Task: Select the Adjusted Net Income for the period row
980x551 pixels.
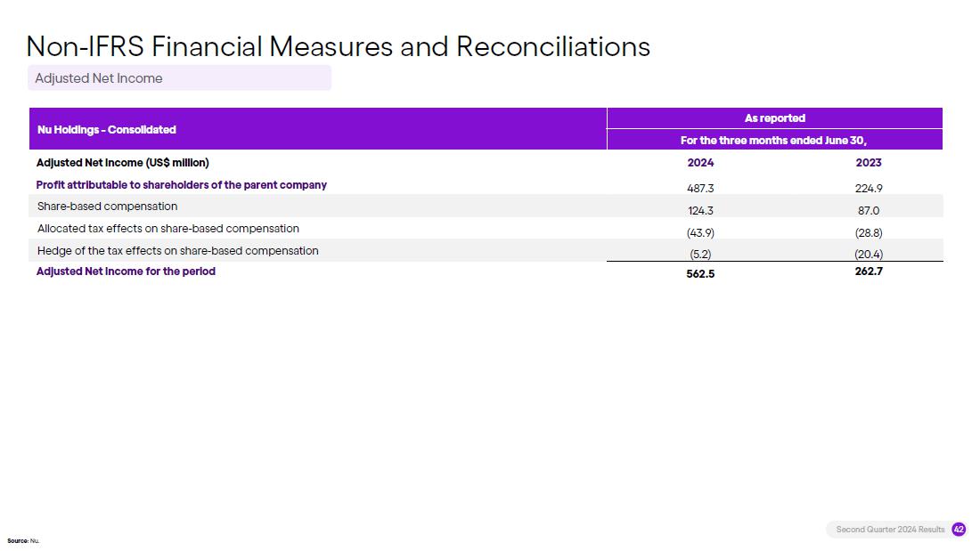Action: 486,271
